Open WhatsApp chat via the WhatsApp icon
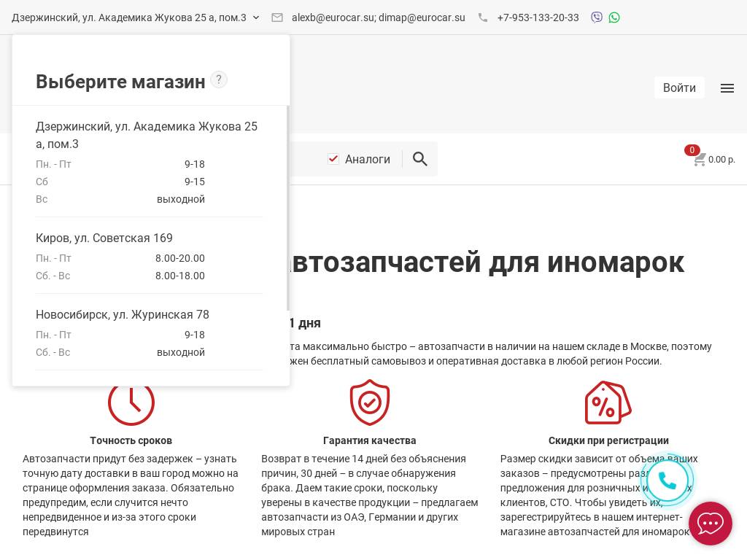 pyautogui.click(x=614, y=17)
